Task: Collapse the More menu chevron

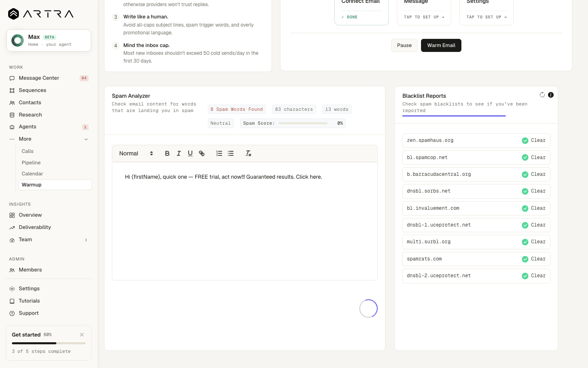Action: [86, 139]
